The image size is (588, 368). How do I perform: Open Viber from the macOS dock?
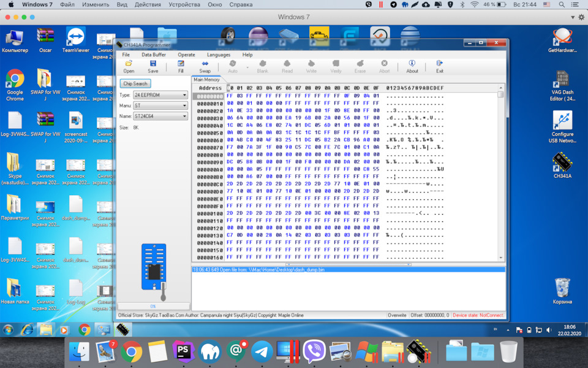click(314, 351)
